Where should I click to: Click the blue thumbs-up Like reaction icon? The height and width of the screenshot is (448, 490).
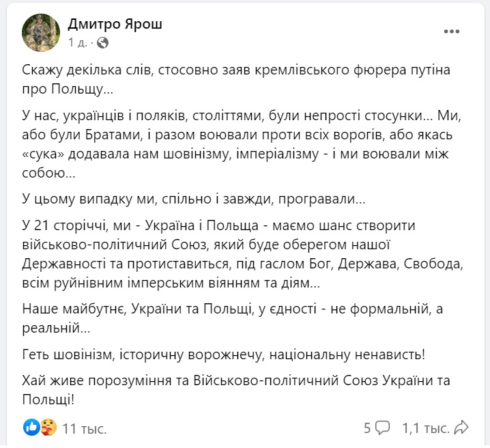[x=31, y=427]
